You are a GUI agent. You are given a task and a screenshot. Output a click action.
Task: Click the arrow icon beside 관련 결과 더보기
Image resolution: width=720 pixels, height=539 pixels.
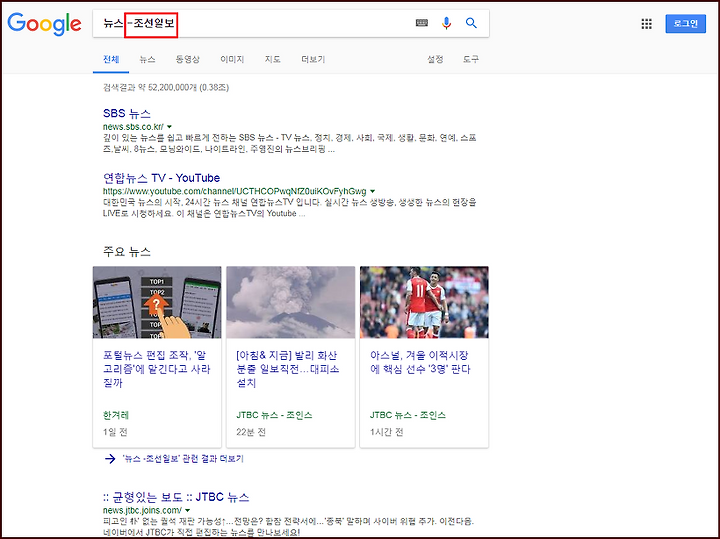tap(110, 459)
